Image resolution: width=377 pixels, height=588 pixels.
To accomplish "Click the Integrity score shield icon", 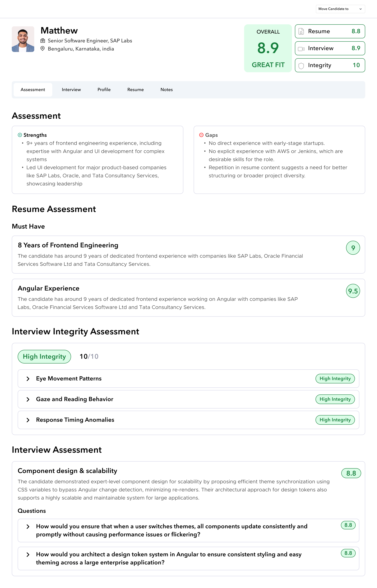I will click(x=301, y=65).
